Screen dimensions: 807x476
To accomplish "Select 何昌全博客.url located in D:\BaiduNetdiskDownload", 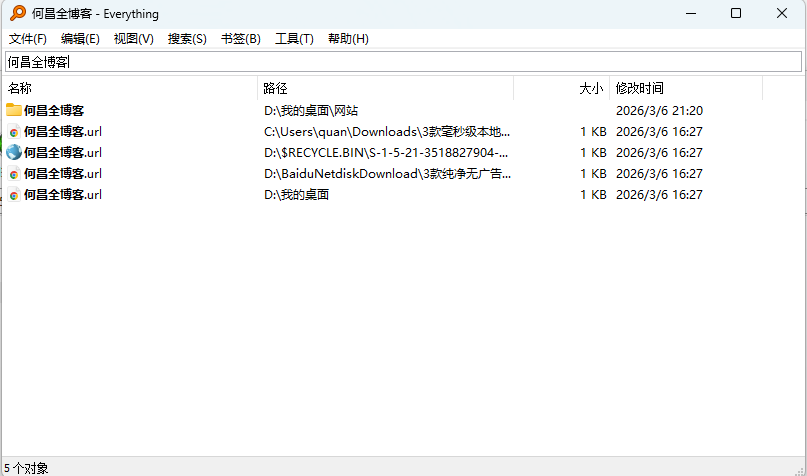I will click(63, 174).
